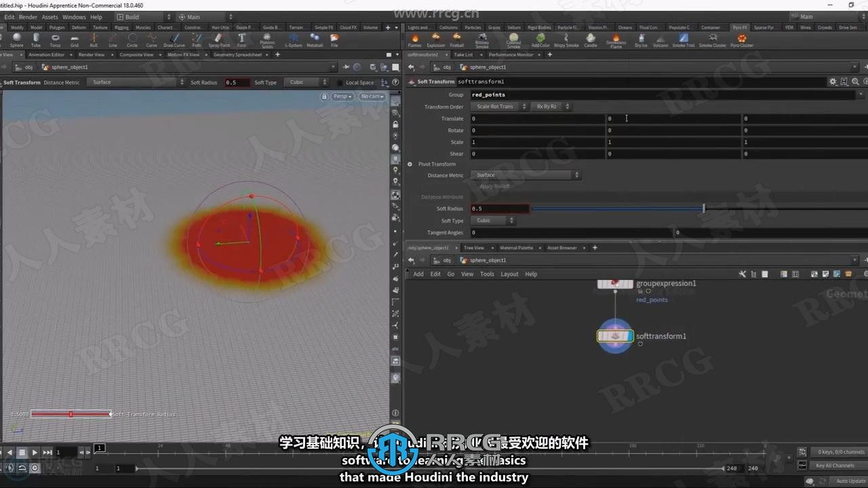Switch to the Performance Monitor tab
The height and width of the screenshot is (488, 868).
(x=511, y=55)
